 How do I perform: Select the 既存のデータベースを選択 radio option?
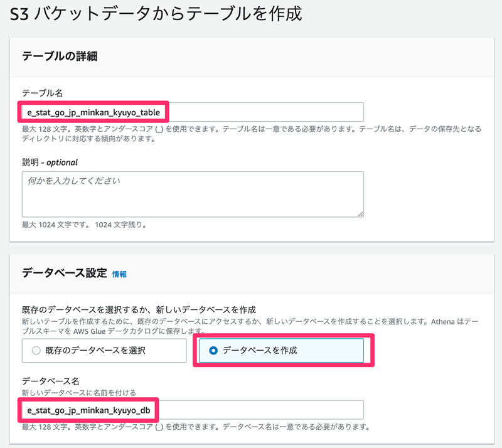(x=104, y=350)
